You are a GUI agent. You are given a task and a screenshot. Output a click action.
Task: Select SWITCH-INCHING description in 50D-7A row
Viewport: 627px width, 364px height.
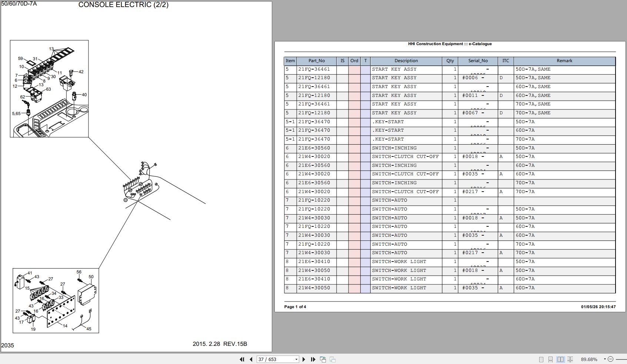coord(394,148)
